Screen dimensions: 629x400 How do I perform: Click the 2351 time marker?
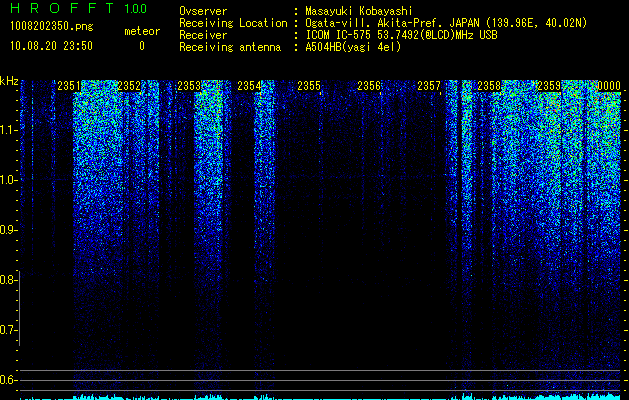coord(69,86)
